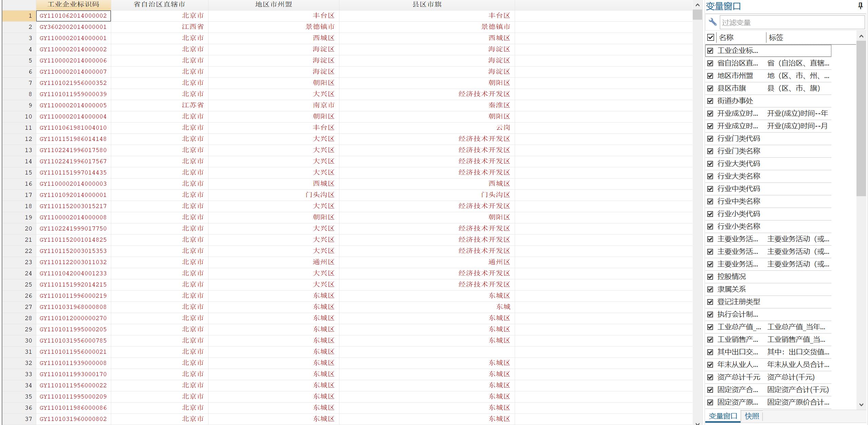Viewport: 868px width, 425px height.
Task: Click the pin icon of variables window
Action: (860, 6)
